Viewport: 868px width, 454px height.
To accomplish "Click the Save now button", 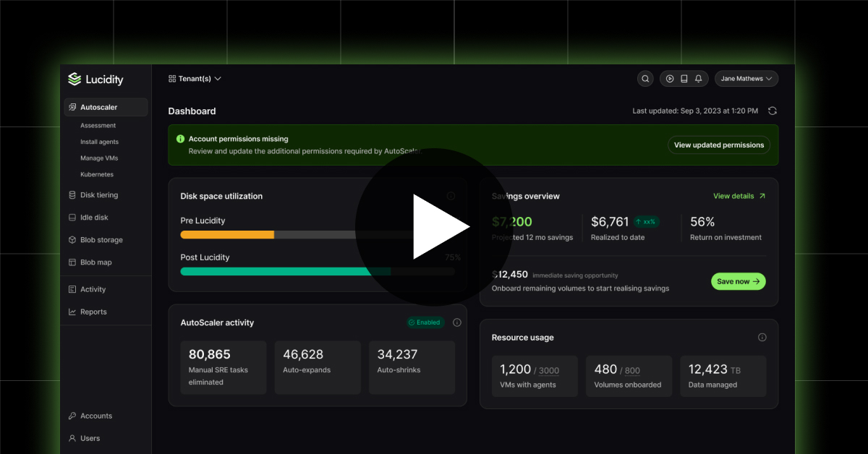I will [x=739, y=281].
